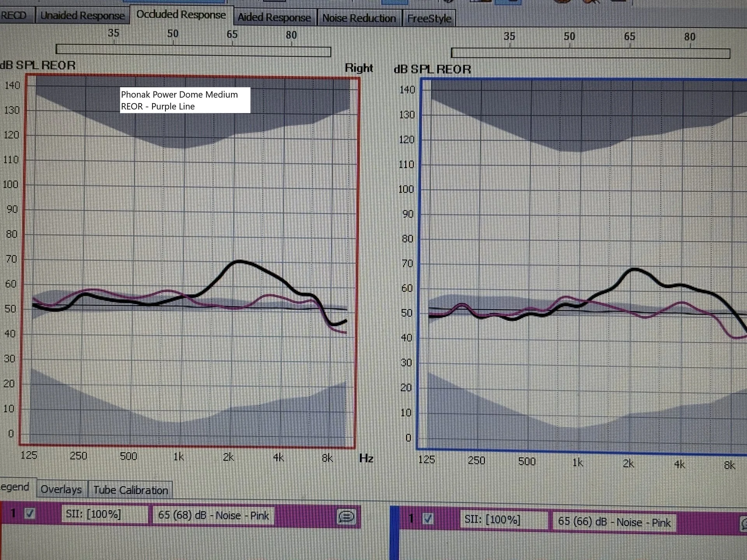Open the FreeStyle tab

[x=429, y=19]
